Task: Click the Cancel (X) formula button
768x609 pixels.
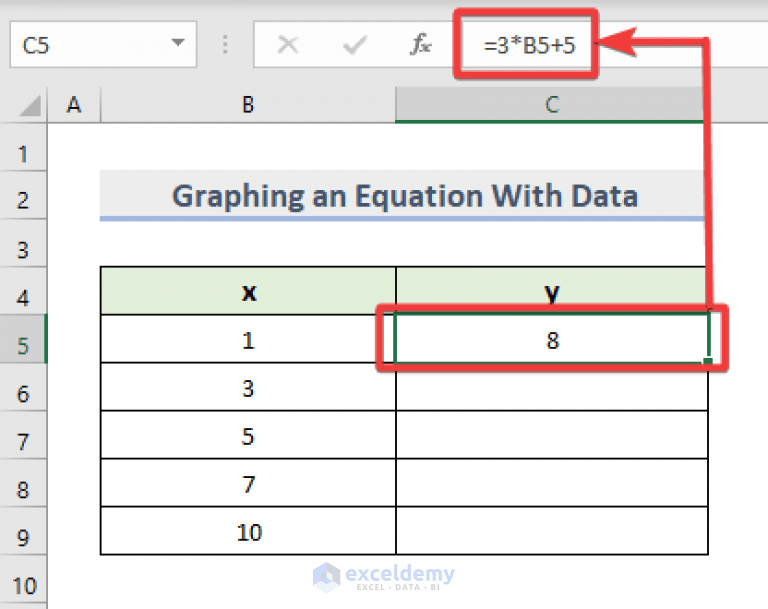Action: (288, 45)
